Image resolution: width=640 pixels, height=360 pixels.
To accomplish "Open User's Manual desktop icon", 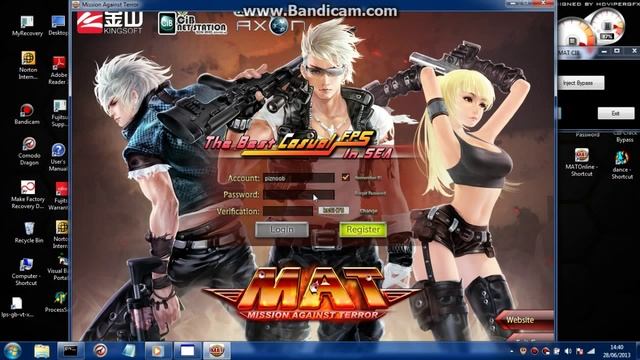I will coord(58,157).
